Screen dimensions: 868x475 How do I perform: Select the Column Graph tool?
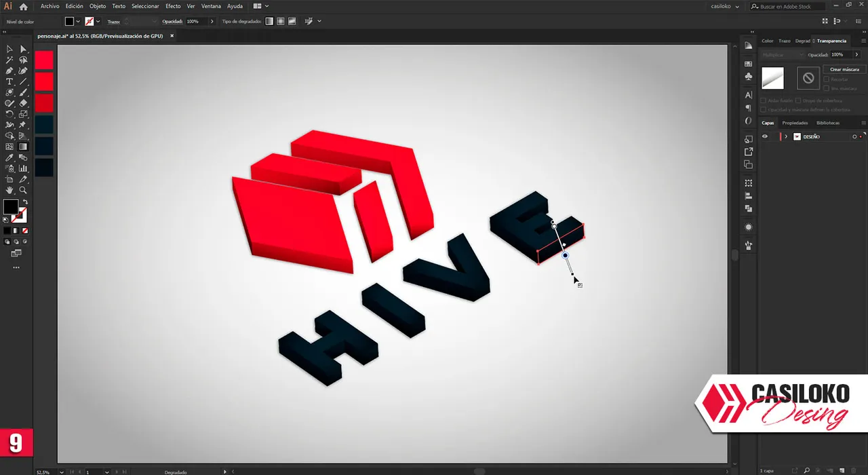coord(23,168)
